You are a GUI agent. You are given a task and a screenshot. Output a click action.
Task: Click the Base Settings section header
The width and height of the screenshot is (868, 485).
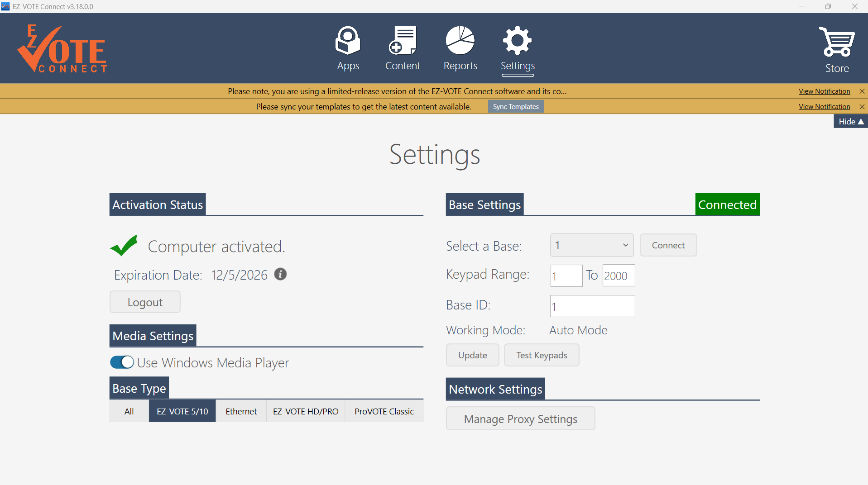tap(484, 204)
